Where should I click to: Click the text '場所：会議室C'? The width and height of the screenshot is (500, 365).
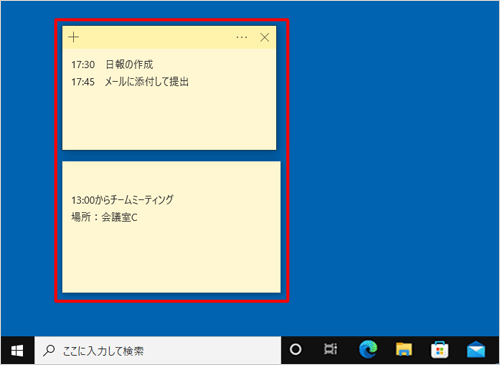click(104, 217)
